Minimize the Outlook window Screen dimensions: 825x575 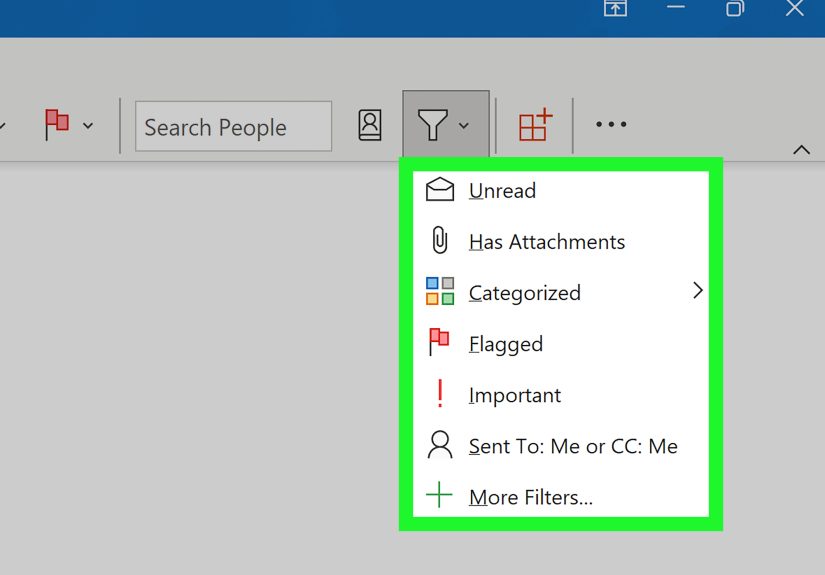(676, 7)
